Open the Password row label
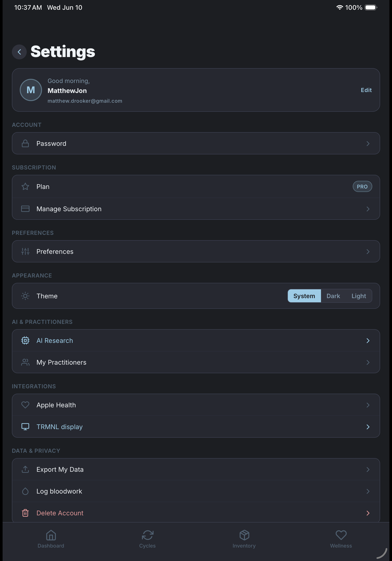Screen dimensions: 392x561 tap(51, 144)
